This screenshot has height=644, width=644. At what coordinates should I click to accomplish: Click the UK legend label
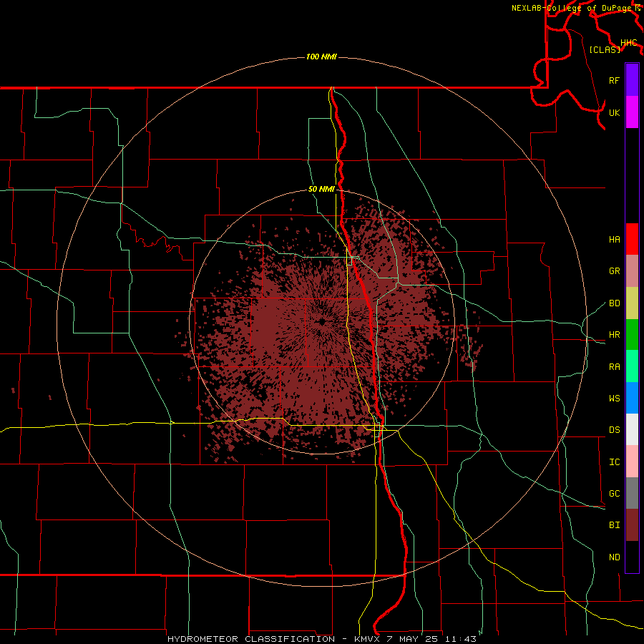614,112
